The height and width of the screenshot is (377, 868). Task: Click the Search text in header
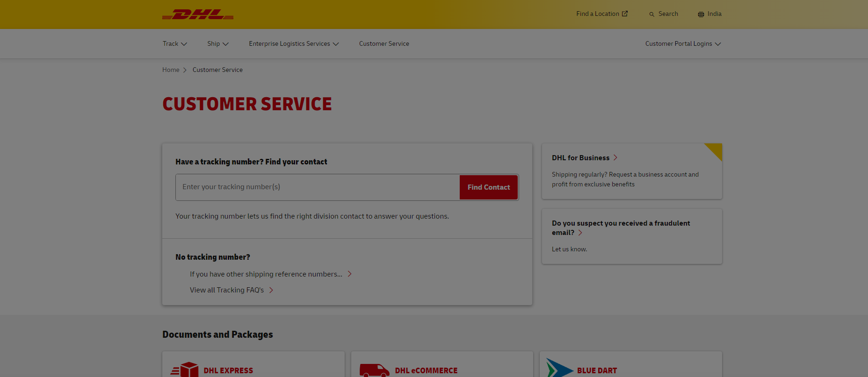pos(668,14)
